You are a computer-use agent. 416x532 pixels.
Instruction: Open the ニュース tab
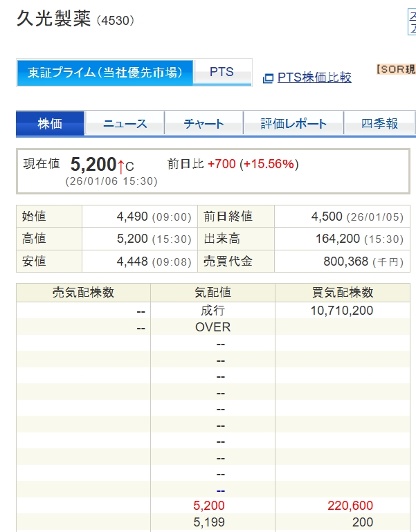pos(125,124)
